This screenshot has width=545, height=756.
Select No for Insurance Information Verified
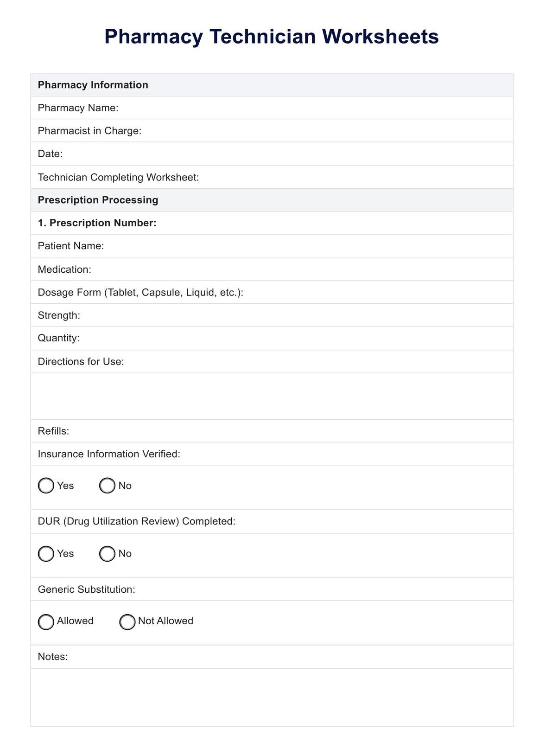pyautogui.click(x=107, y=486)
